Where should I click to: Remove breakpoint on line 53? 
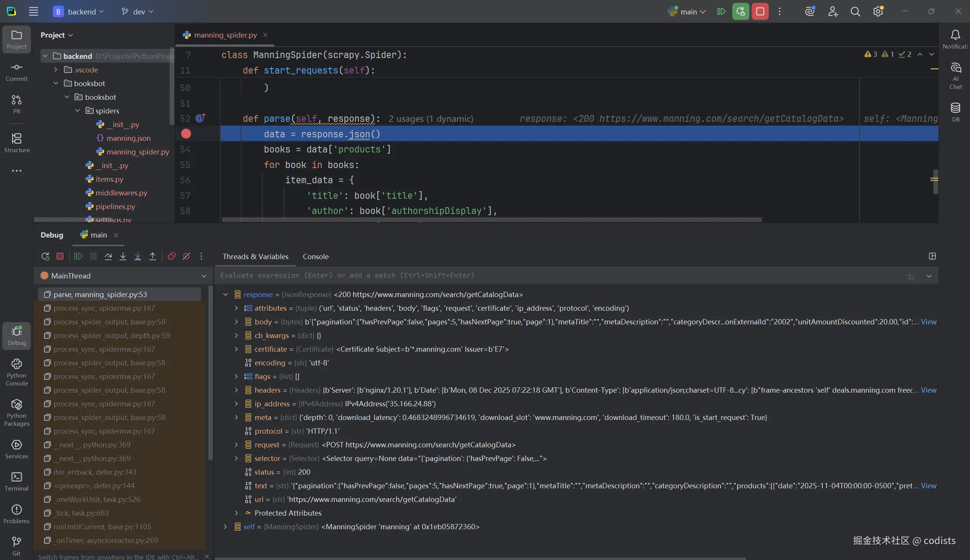186,134
